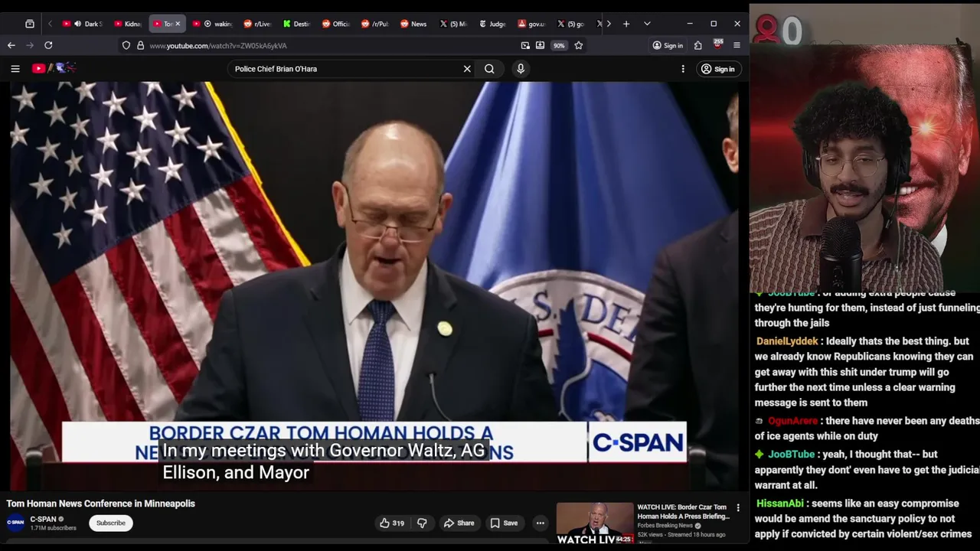Image resolution: width=980 pixels, height=551 pixels.
Task: Click OgunArere's username in chat
Action: pyautogui.click(x=792, y=421)
